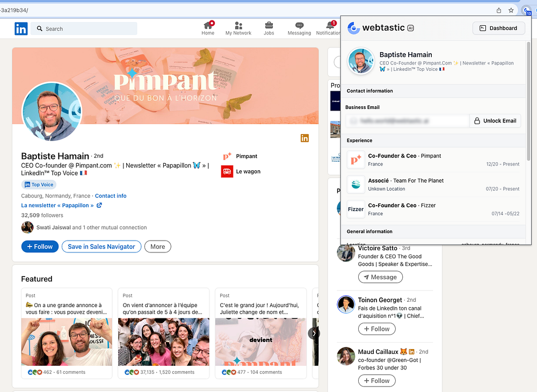Click '462 · 61 comments' reactions count
The image size is (537, 392).
coord(56,372)
